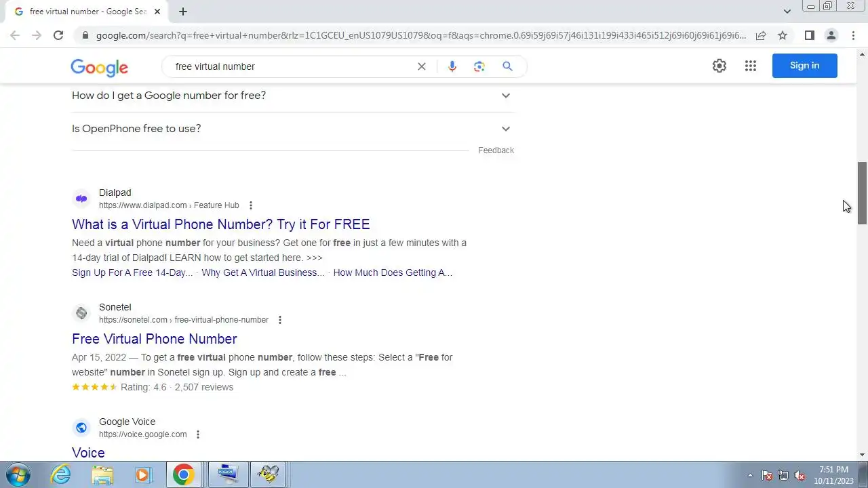The image size is (868, 488).
Task: Click the scrollbar down arrow
Action: coord(862,455)
